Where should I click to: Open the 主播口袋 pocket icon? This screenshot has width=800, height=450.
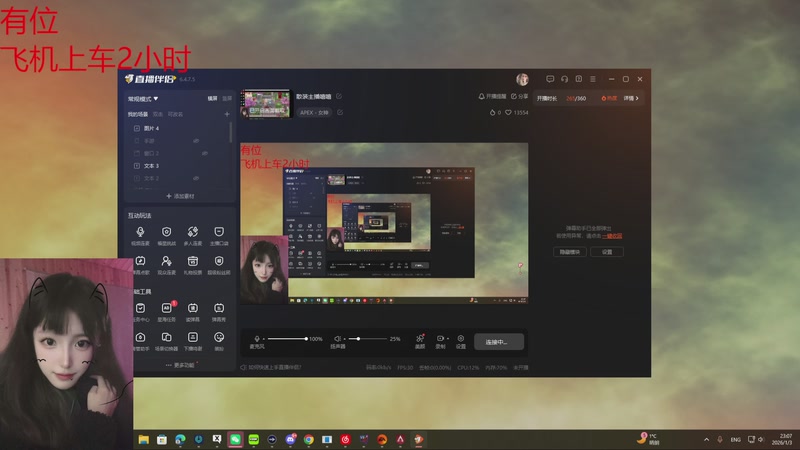click(219, 232)
